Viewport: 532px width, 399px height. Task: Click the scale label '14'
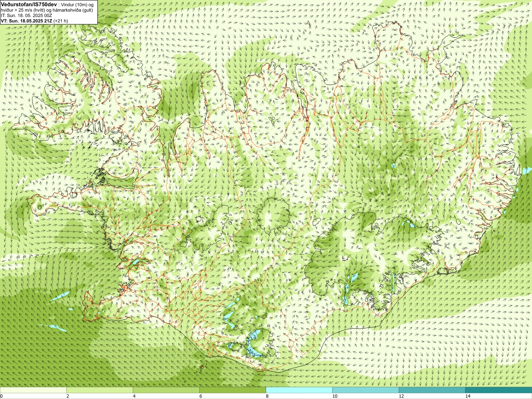pos(468,396)
